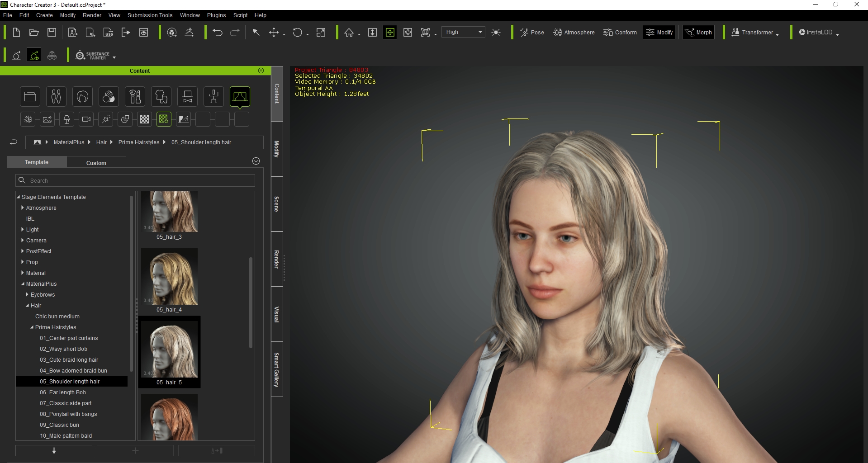Open the High quality dropdown
868x463 pixels.
463,32
